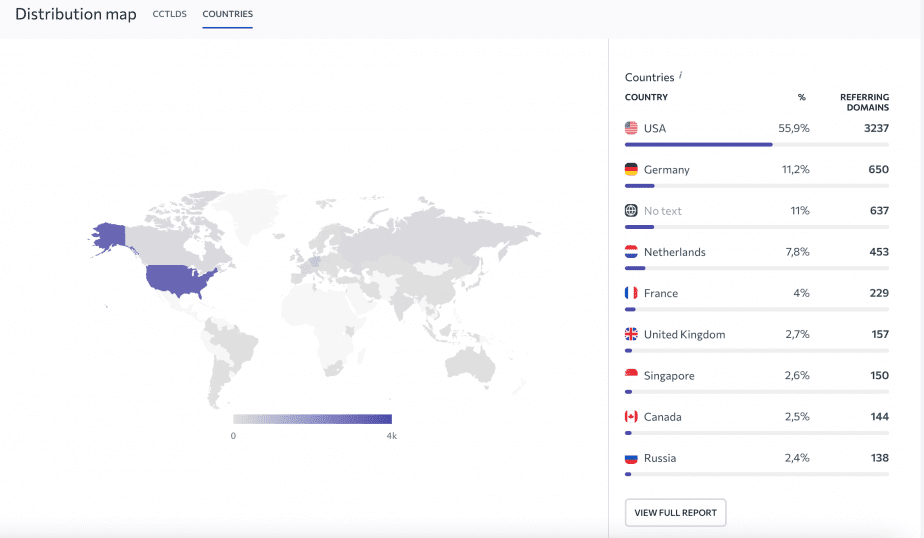
Task: Click the USA flag icon
Action: pos(631,128)
